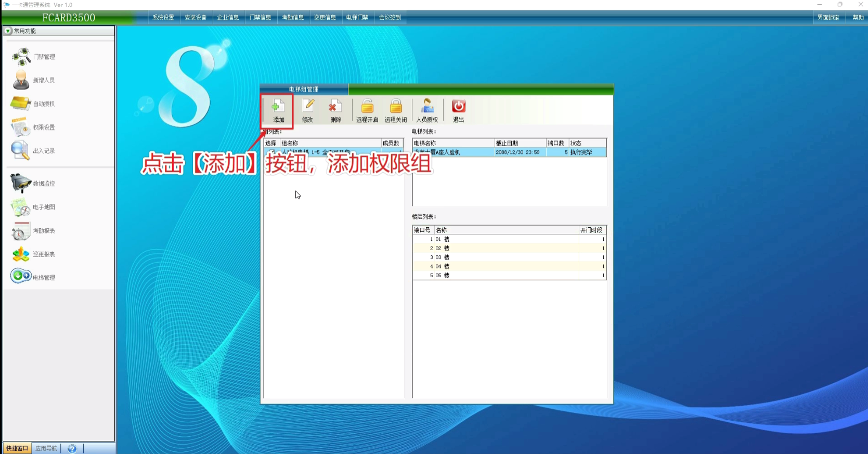The height and width of the screenshot is (454, 868).
Task: Click the 界面锁定 button
Action: [x=828, y=18]
